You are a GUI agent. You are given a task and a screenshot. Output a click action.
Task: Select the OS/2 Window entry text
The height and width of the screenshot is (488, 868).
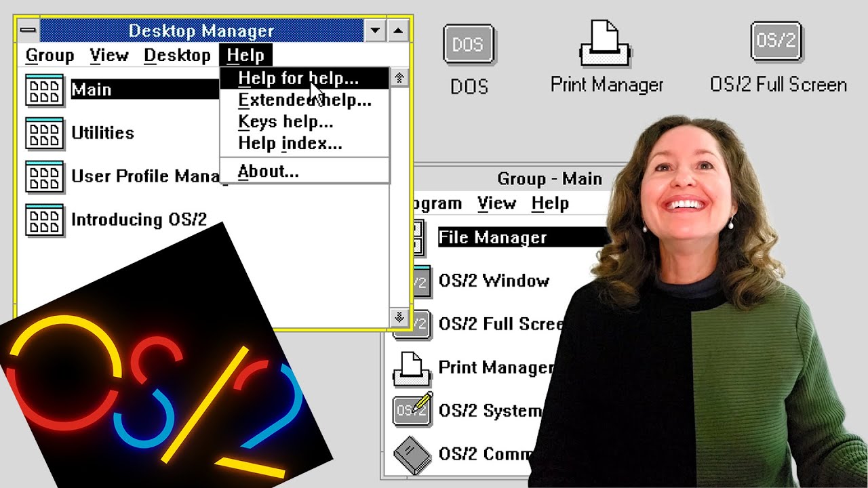click(x=494, y=281)
